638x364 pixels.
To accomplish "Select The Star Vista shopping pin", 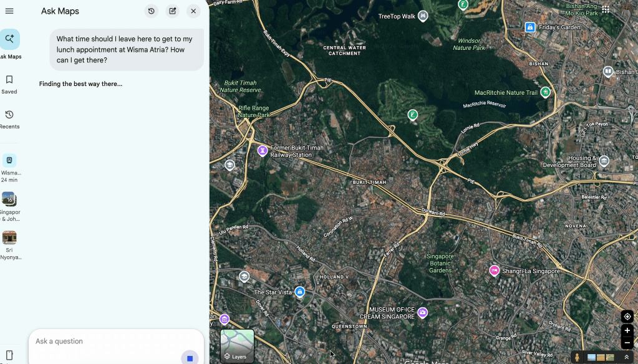I will [300, 292].
